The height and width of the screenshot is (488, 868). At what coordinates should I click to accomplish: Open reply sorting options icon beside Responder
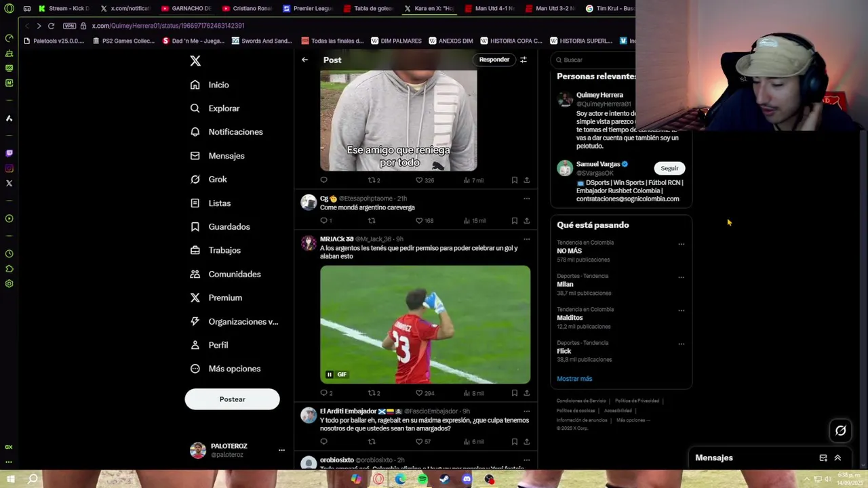tap(523, 60)
